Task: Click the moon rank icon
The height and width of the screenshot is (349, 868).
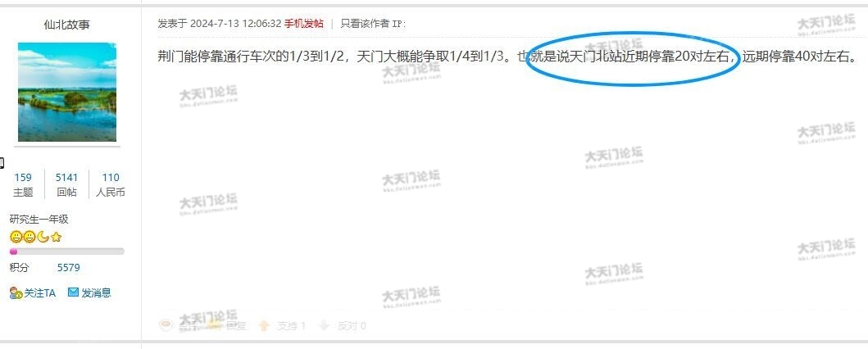Action: [x=43, y=238]
